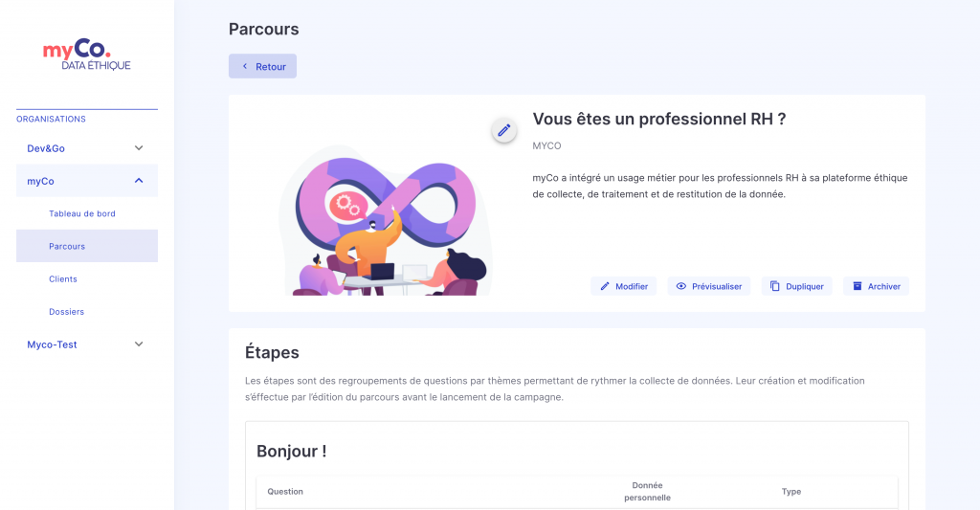
Task: Click the myCo Data Éthique logo
Action: [x=86, y=55]
